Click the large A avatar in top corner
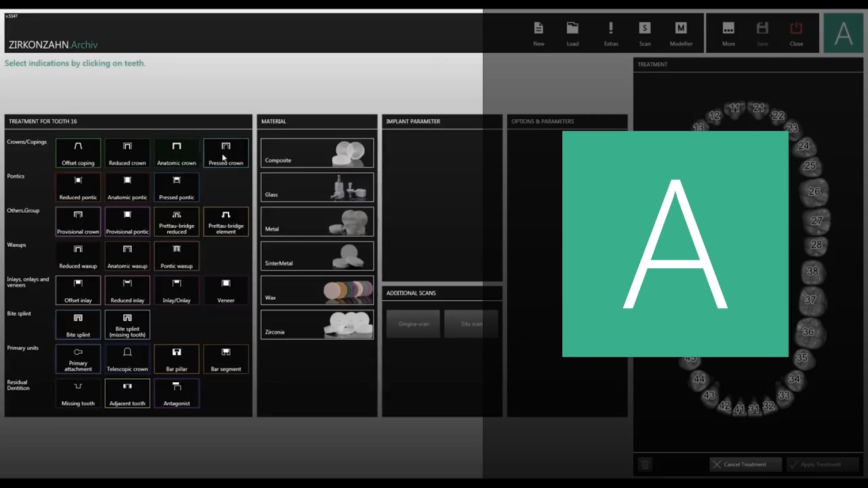This screenshot has height=488, width=868. point(844,33)
